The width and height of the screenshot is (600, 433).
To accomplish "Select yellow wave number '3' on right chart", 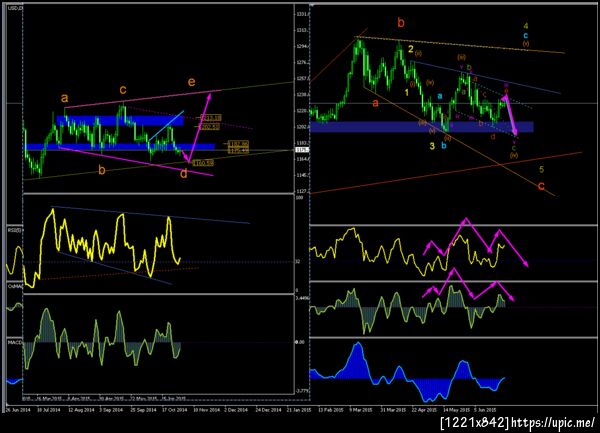I will pos(432,146).
